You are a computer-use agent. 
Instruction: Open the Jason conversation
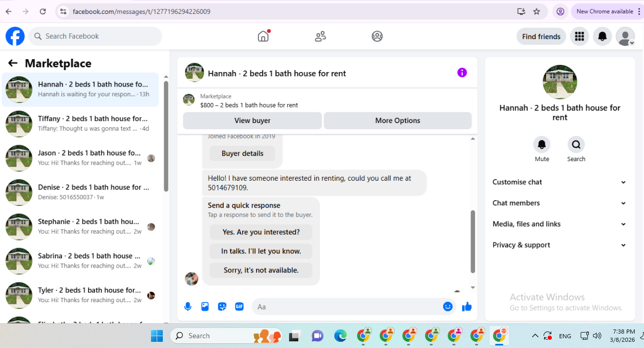click(80, 158)
